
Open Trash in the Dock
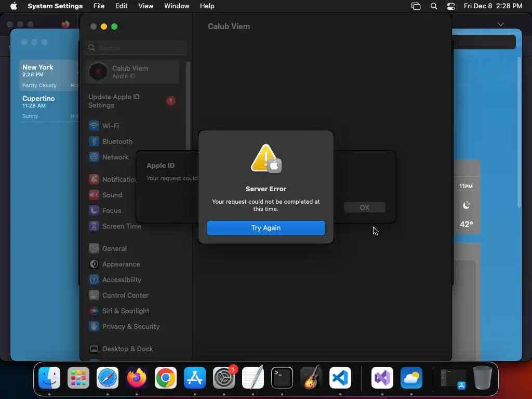click(483, 378)
